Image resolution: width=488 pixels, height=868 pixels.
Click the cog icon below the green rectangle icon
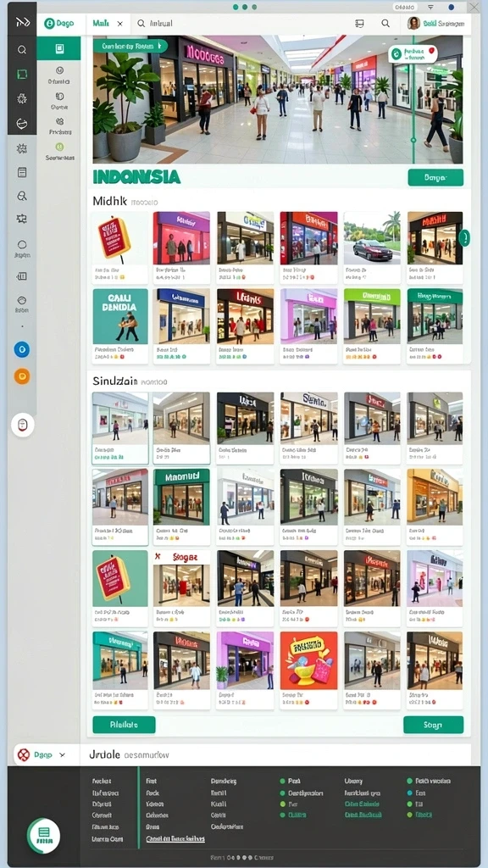[x=22, y=98]
